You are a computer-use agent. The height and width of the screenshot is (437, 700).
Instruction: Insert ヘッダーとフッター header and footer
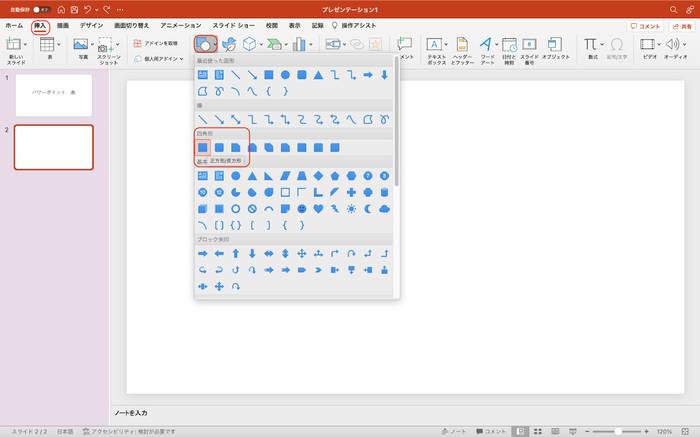[462, 50]
